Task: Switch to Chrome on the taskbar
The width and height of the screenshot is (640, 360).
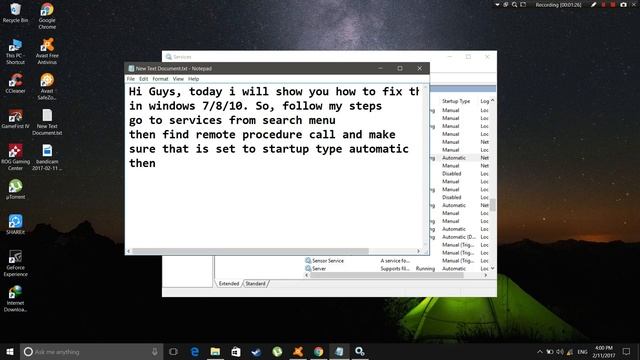Action: pyautogui.click(x=318, y=351)
